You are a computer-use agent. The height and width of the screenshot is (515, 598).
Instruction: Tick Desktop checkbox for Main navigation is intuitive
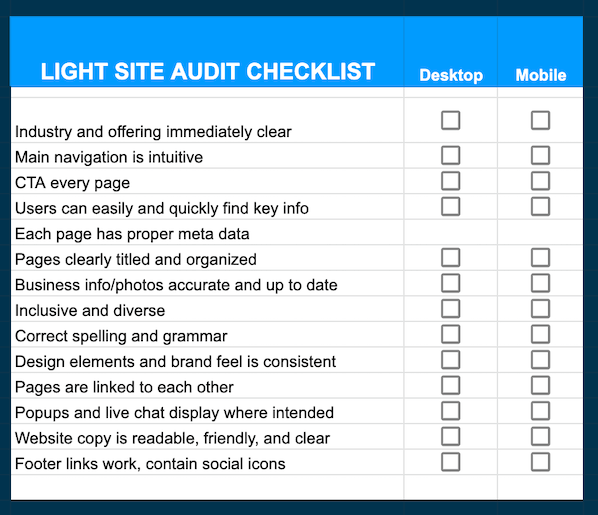(x=450, y=155)
